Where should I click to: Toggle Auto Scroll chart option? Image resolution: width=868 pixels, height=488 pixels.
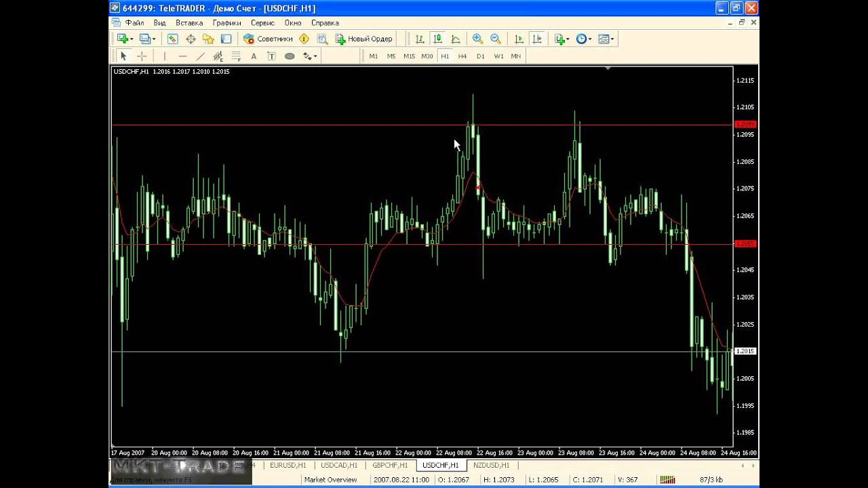[x=519, y=39]
